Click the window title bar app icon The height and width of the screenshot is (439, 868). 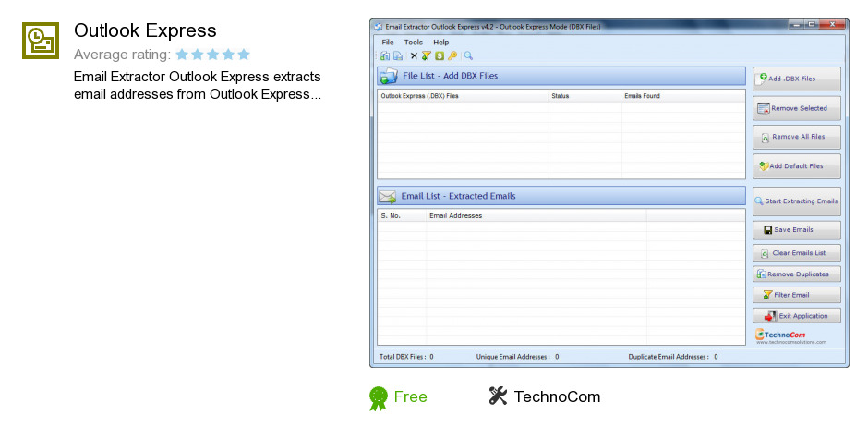pos(378,27)
